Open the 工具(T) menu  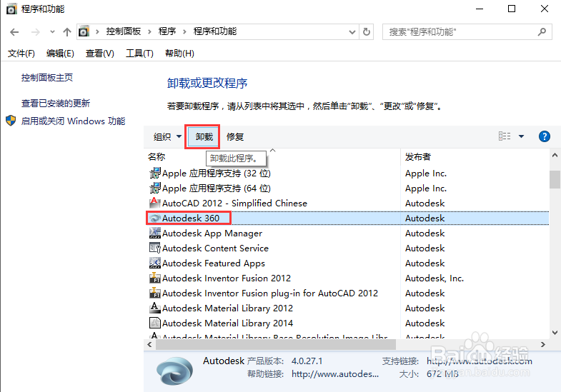coord(139,54)
